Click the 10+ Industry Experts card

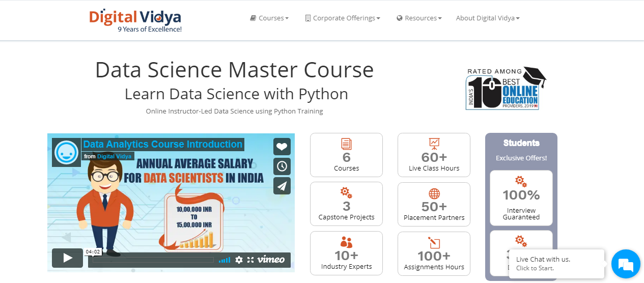click(x=346, y=253)
